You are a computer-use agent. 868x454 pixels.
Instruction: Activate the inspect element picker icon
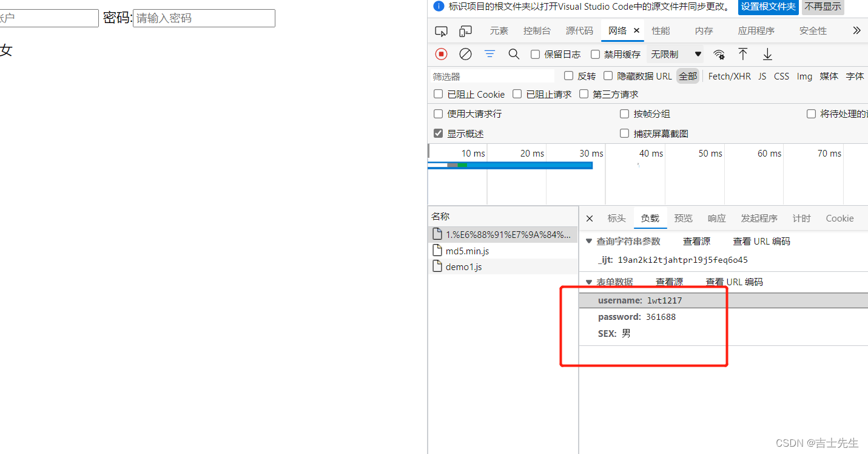click(441, 31)
